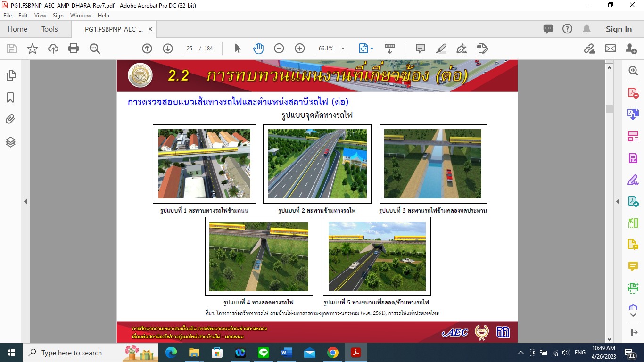This screenshot has height=362, width=644.
Task: Select the Highlight text pen tool
Action: click(441, 49)
